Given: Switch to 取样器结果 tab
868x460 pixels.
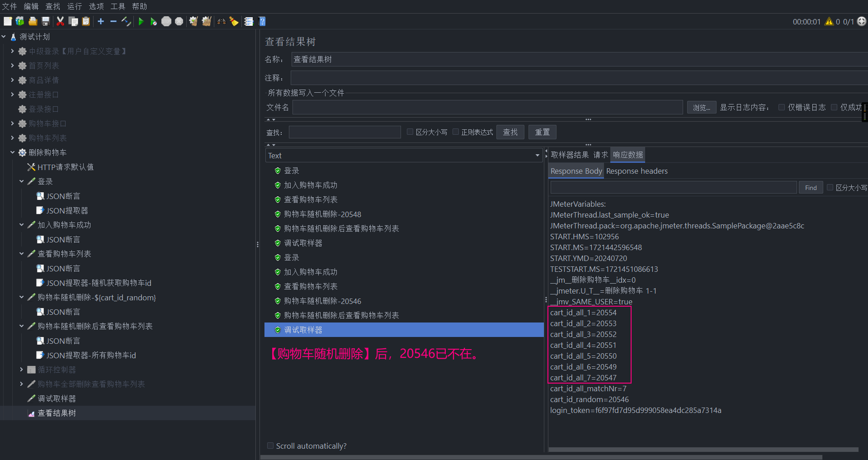Looking at the screenshot, I should point(570,155).
